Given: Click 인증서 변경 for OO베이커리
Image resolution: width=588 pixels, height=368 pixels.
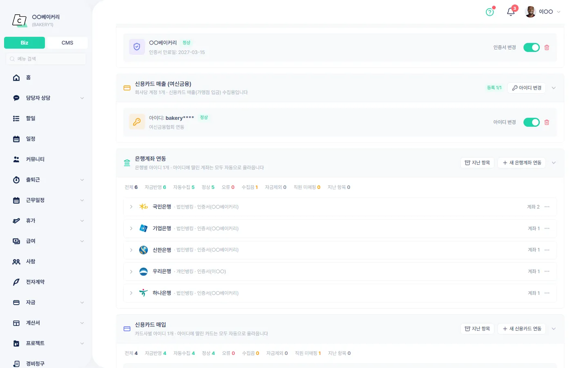Looking at the screenshot, I should (505, 47).
